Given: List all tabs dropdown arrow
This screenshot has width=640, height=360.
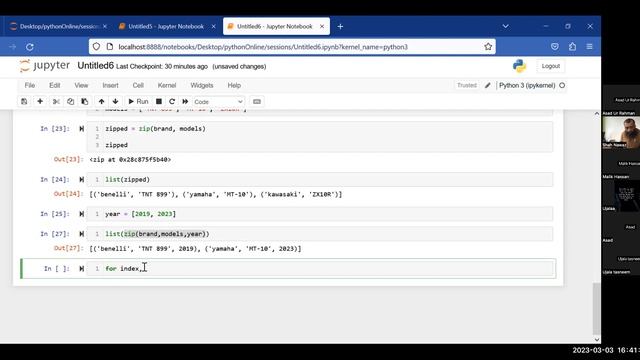Looking at the screenshot, I should (505, 26).
